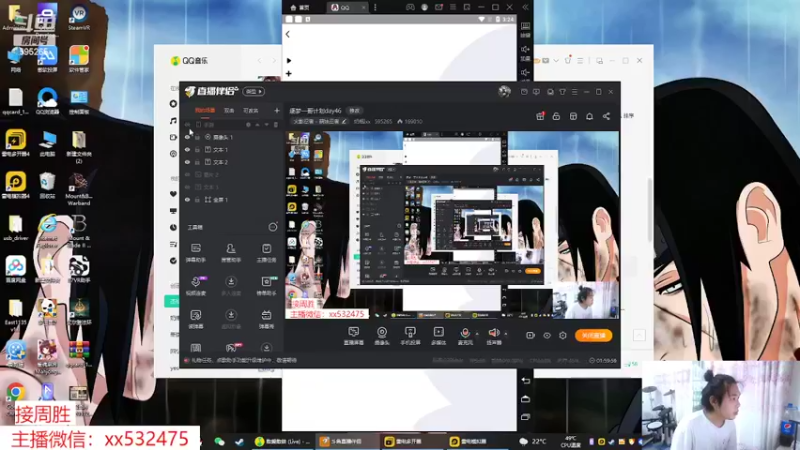Viewport: 800px width, 450px height.
Task: Open hamburger menu in 直播伴侣 title bar
Action: point(574,92)
